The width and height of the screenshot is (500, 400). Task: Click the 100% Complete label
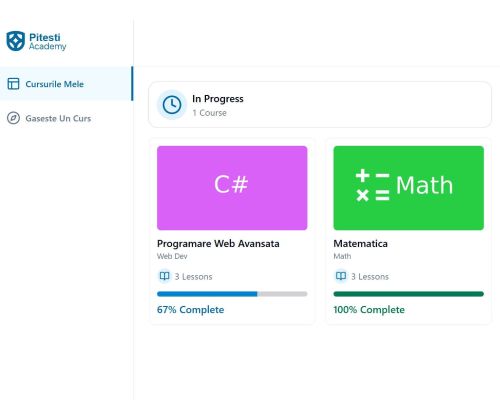(x=369, y=310)
